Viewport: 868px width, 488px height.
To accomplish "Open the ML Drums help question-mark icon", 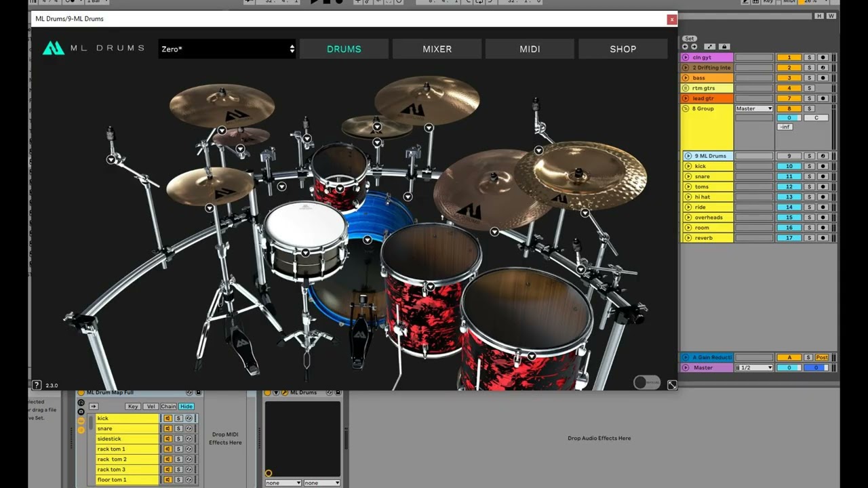I will pyautogui.click(x=37, y=385).
